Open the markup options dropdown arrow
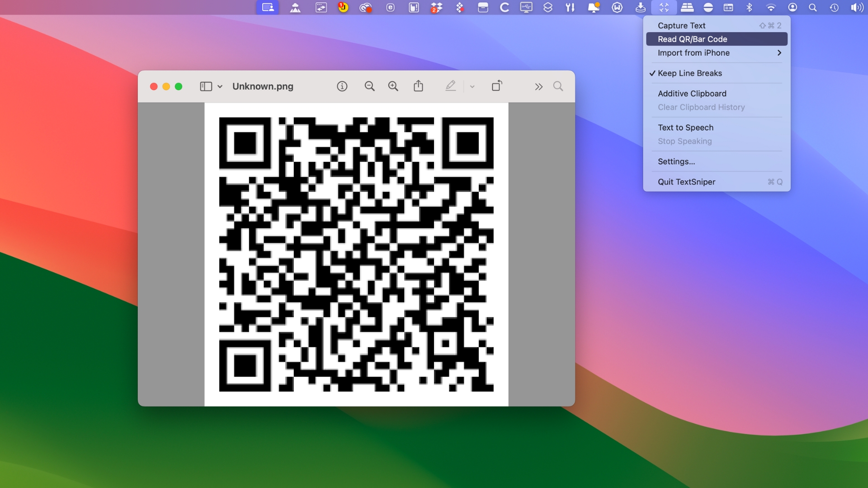This screenshot has width=868, height=488. point(472,86)
